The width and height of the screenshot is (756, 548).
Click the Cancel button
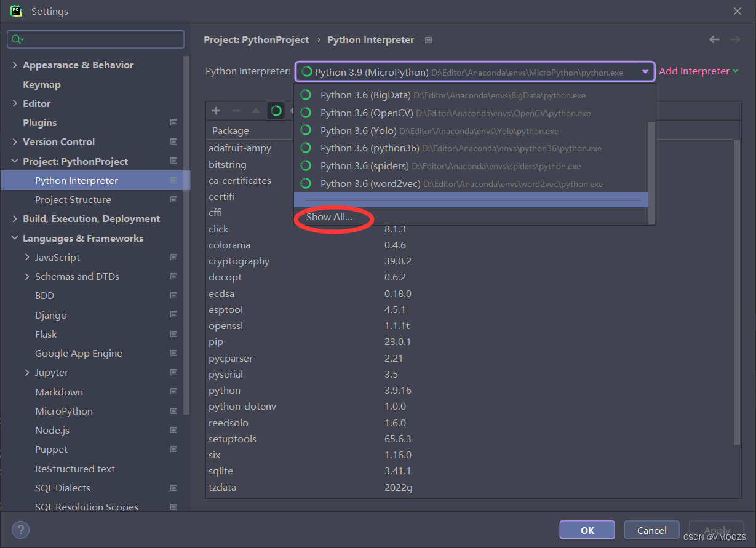pyautogui.click(x=651, y=530)
